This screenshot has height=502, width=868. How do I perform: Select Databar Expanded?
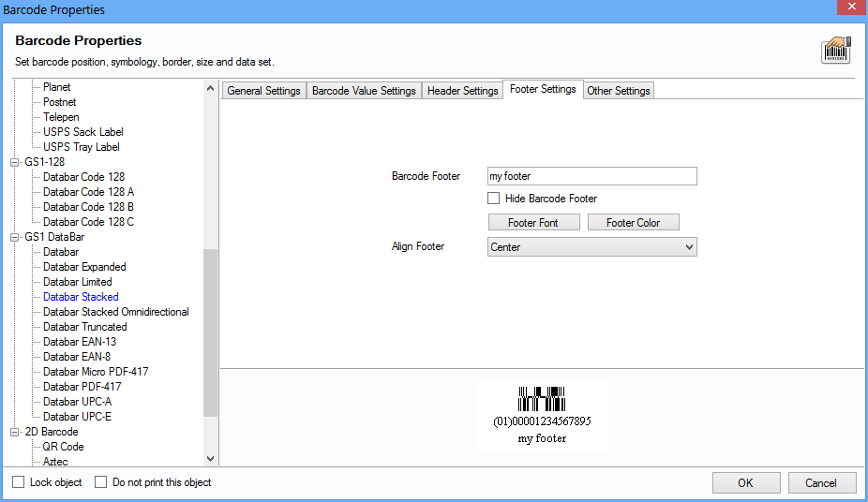point(84,267)
